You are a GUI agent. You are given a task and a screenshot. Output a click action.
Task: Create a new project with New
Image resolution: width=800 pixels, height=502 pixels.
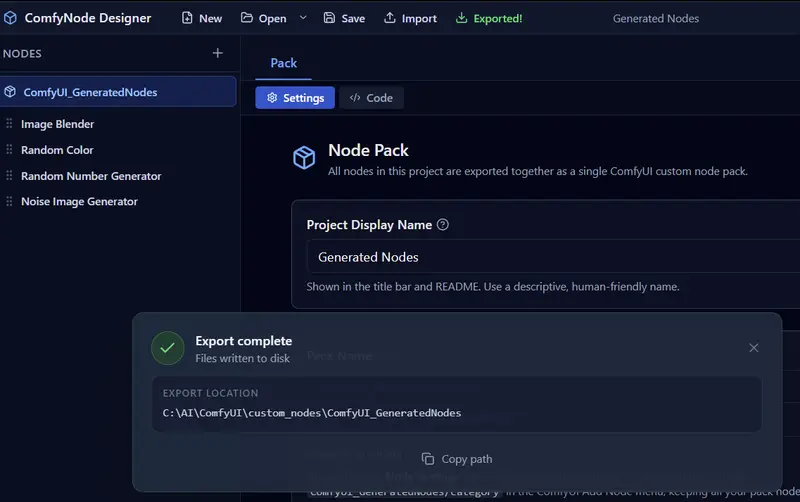[202, 18]
